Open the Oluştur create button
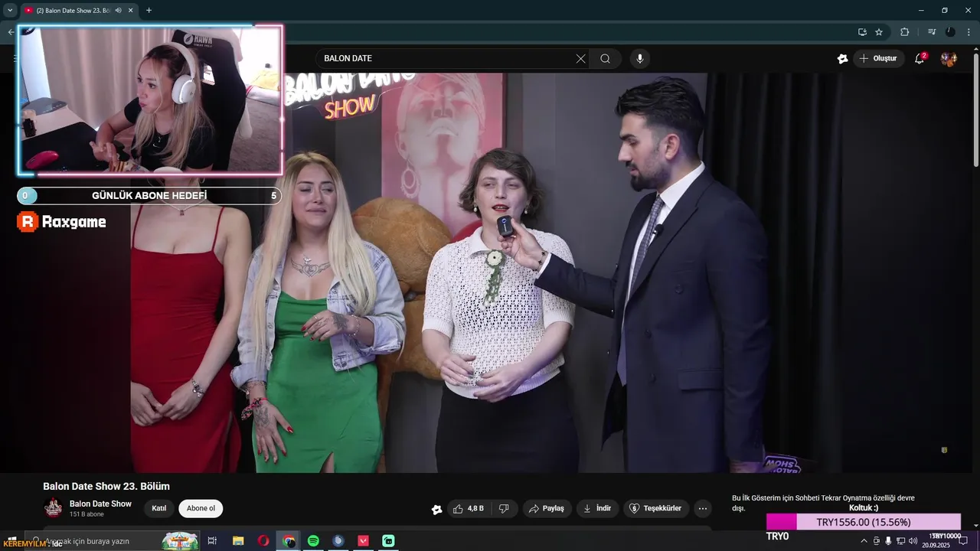This screenshot has width=980, height=551. (x=879, y=59)
